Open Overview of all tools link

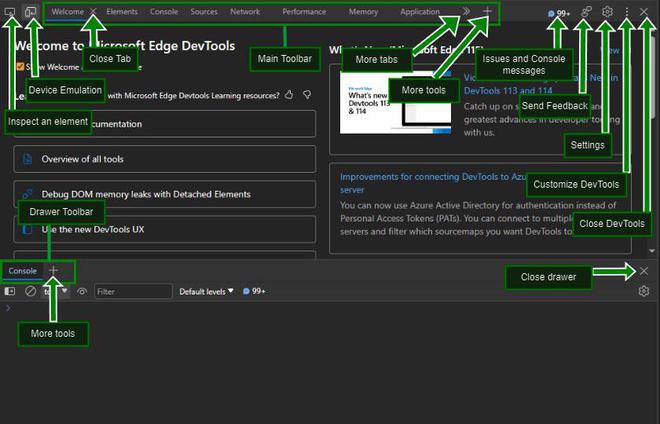point(165,159)
